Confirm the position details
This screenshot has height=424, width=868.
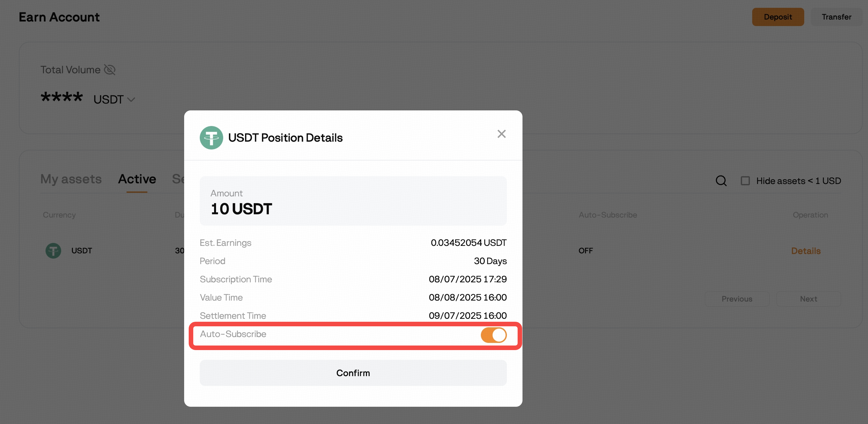353,373
